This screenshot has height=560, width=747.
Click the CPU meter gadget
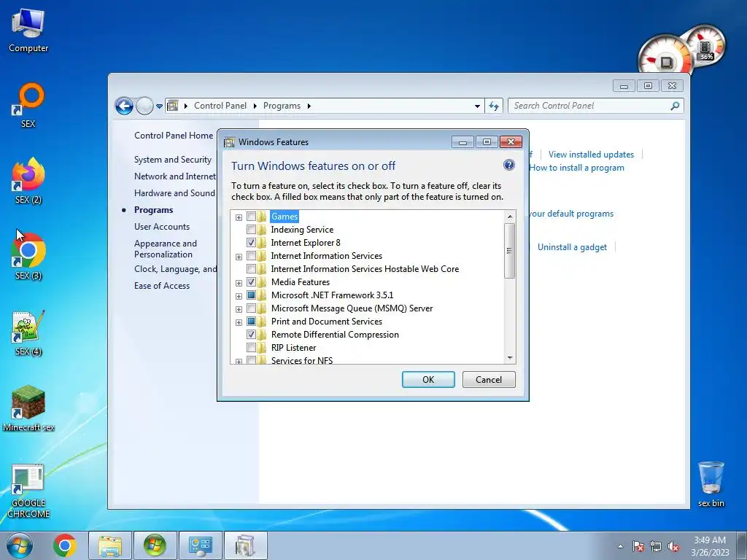point(665,55)
